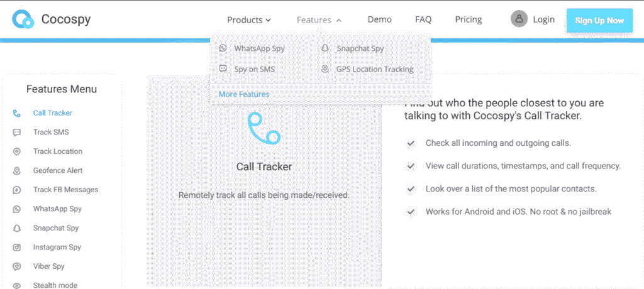Click the Login link
This screenshot has width=644, height=289.
pyautogui.click(x=544, y=19)
